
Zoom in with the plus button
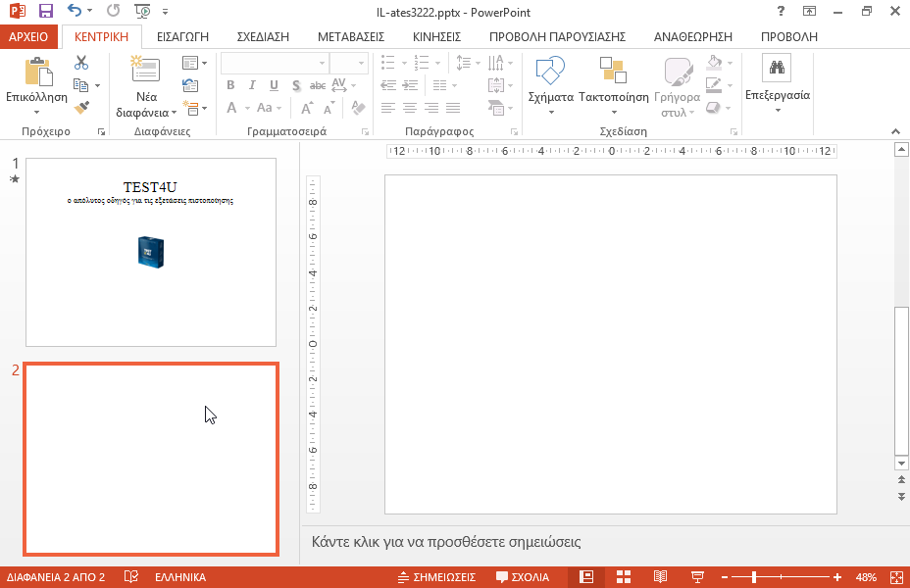[836, 577]
